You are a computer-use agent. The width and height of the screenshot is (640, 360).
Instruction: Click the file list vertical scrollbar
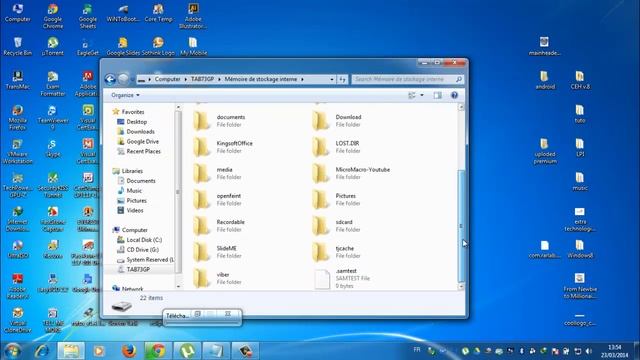[461, 226]
